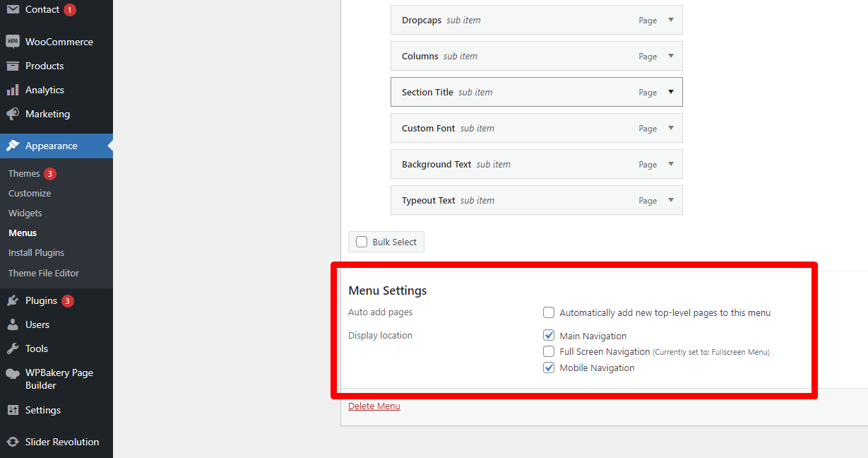Click the Themes update count badge
The width and height of the screenshot is (868, 458).
point(50,173)
